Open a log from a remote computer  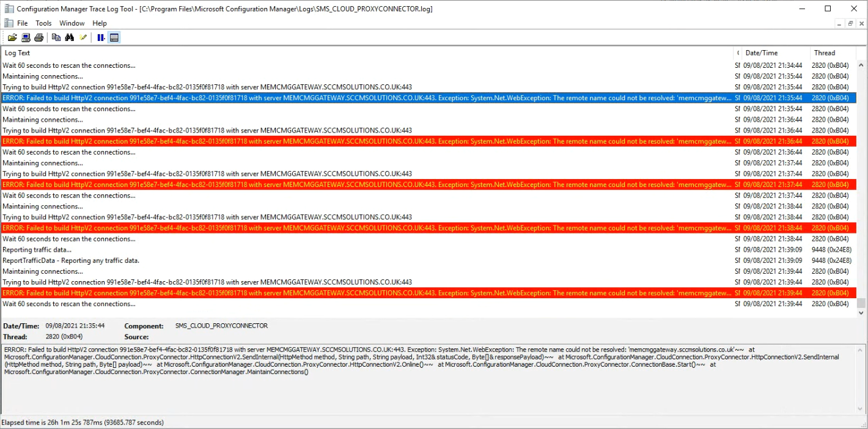click(x=26, y=37)
